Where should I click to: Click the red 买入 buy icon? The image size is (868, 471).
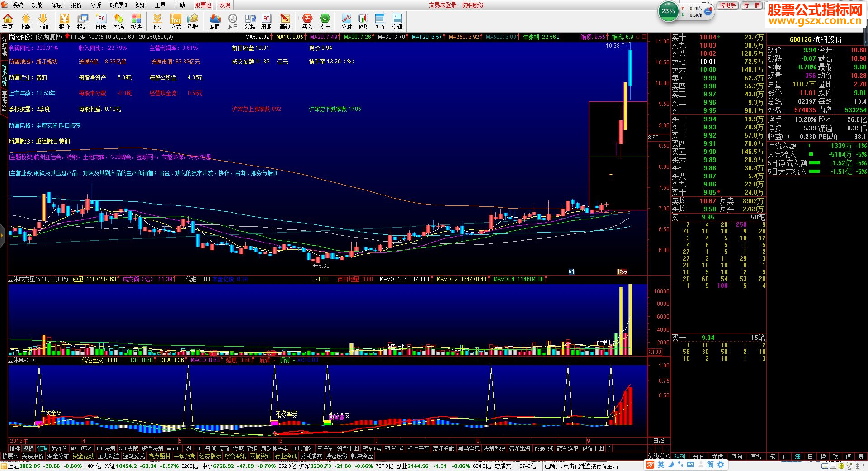tap(307, 21)
